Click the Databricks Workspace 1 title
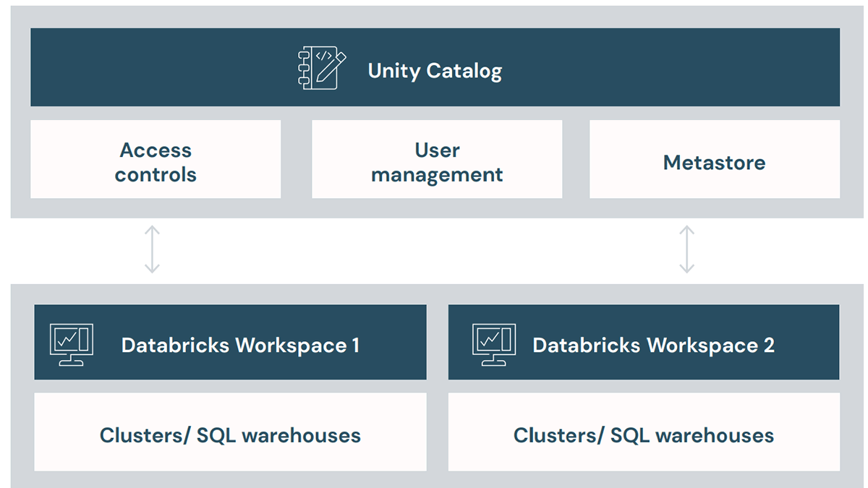This screenshot has height=488, width=868. tap(240, 345)
